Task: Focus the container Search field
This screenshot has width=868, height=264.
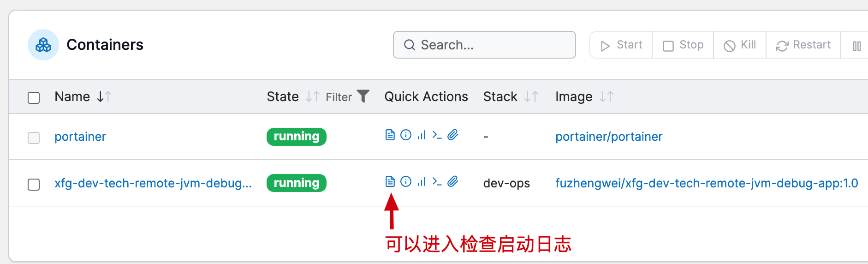Action: pos(484,45)
